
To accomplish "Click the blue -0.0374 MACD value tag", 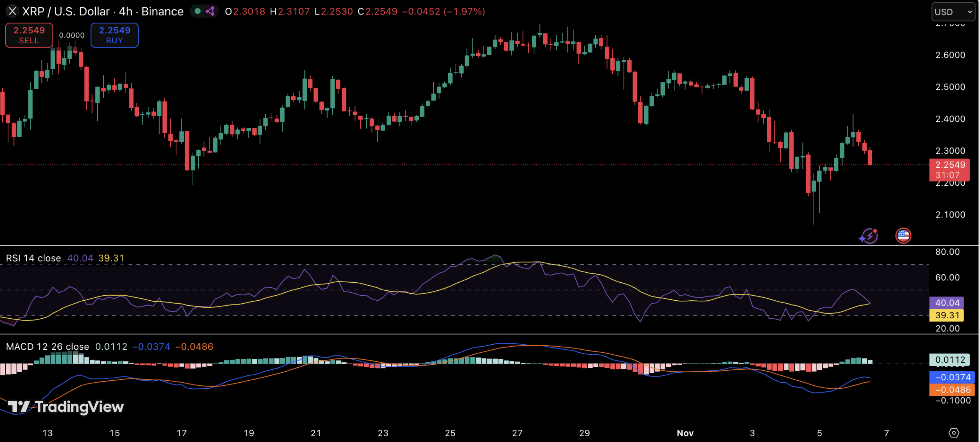I will pyautogui.click(x=952, y=377).
